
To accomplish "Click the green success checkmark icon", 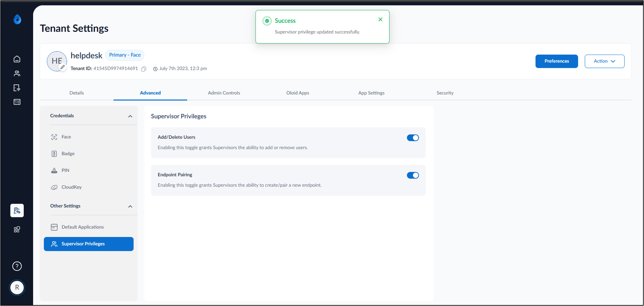I will click(267, 21).
